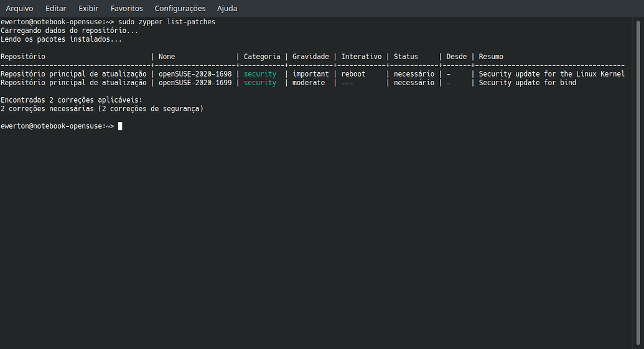Click the 'Carregando dados do repositório...' line

(70, 30)
